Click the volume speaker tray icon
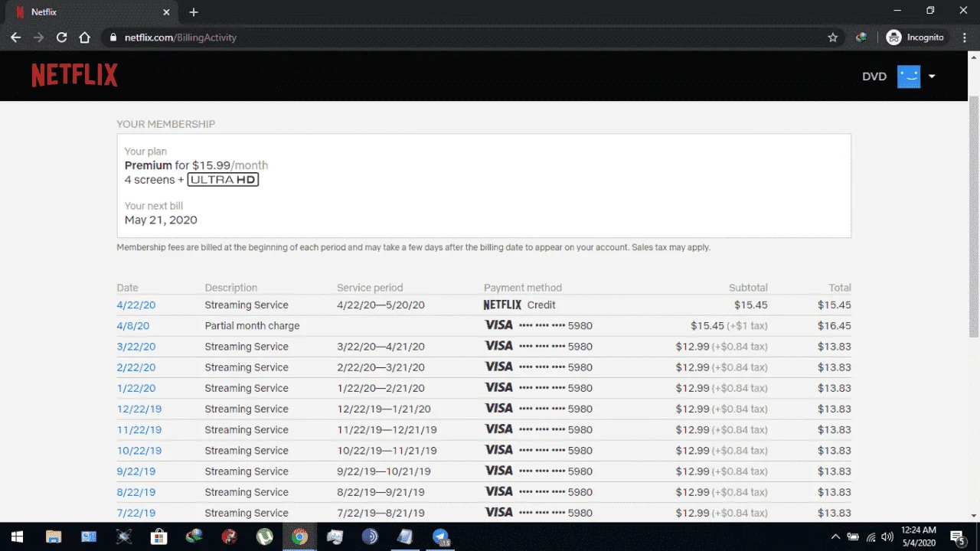Screen dimensions: 980x551 [x=887, y=536]
